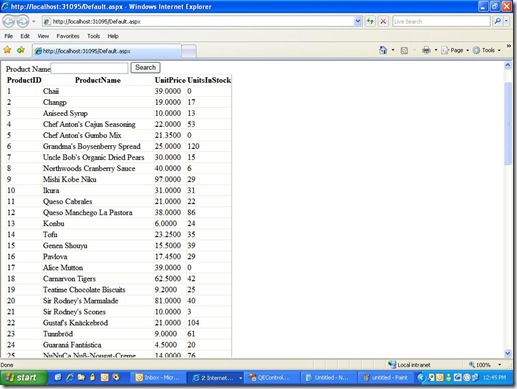
Task: Expand the Home button dropdown arrow
Action: (393, 50)
